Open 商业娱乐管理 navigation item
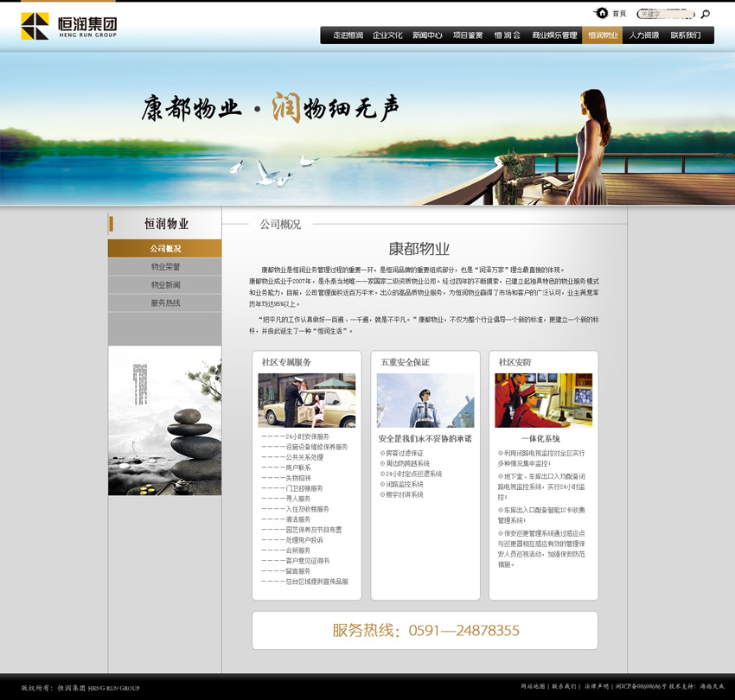This screenshot has height=700, width=735. point(554,35)
